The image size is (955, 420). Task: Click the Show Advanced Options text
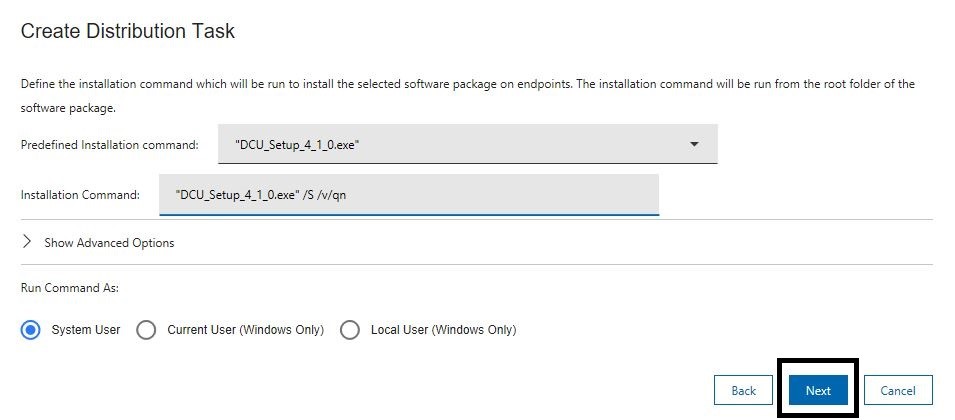tap(109, 243)
